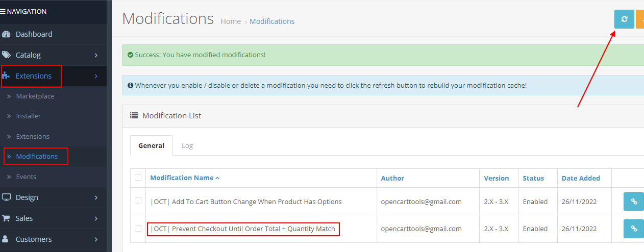
Task: Click the Home breadcrumb link
Action: [x=231, y=21]
